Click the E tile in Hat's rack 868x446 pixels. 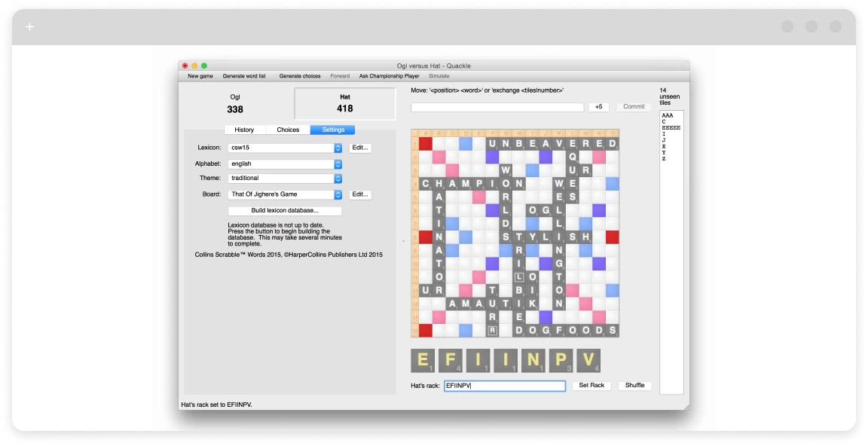tap(423, 360)
